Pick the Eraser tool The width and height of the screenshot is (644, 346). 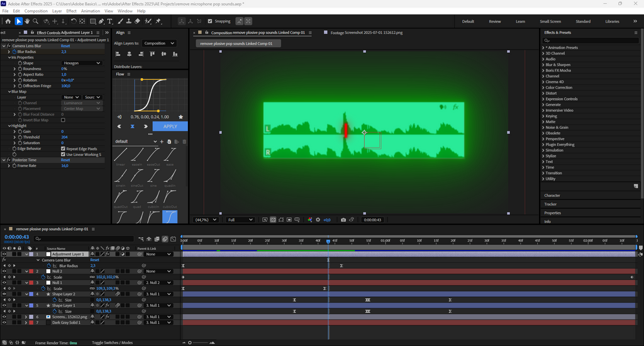click(x=137, y=21)
